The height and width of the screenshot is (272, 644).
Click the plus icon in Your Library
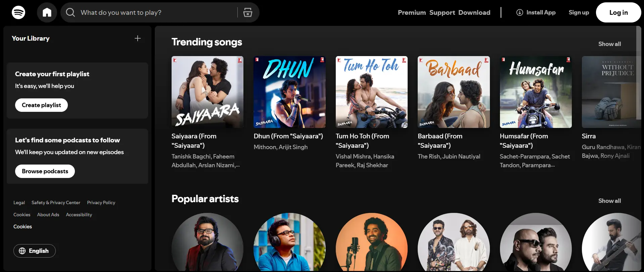click(x=138, y=38)
